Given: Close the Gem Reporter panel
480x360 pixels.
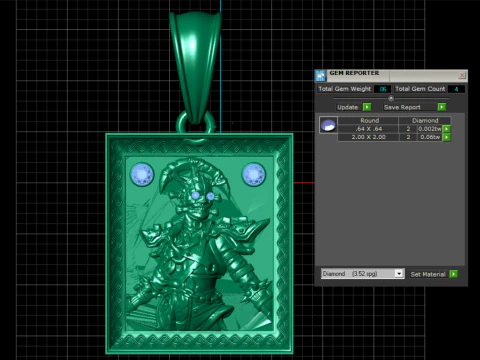Looking at the screenshot, I should click(462, 75).
